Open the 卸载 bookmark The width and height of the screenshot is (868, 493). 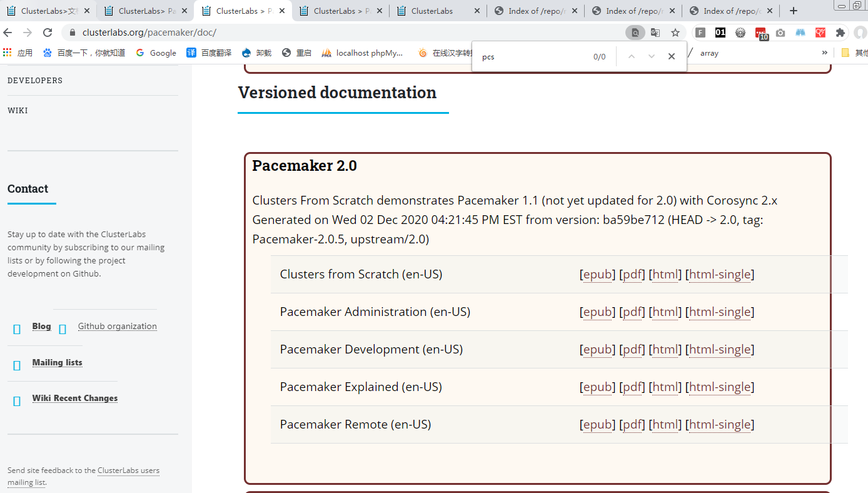point(256,53)
